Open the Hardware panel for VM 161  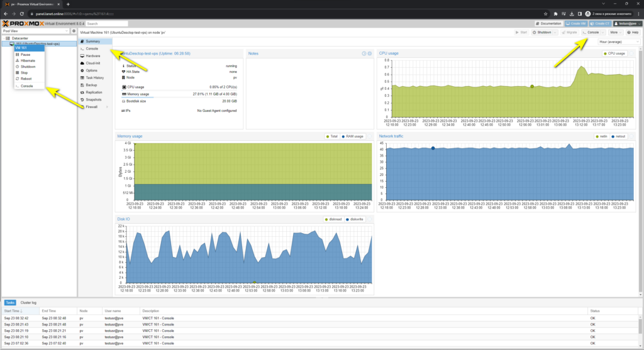tap(92, 56)
